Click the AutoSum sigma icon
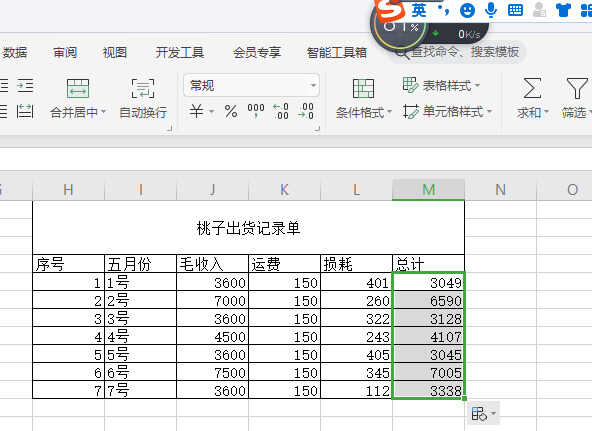The height and width of the screenshot is (431, 592). pos(532,88)
